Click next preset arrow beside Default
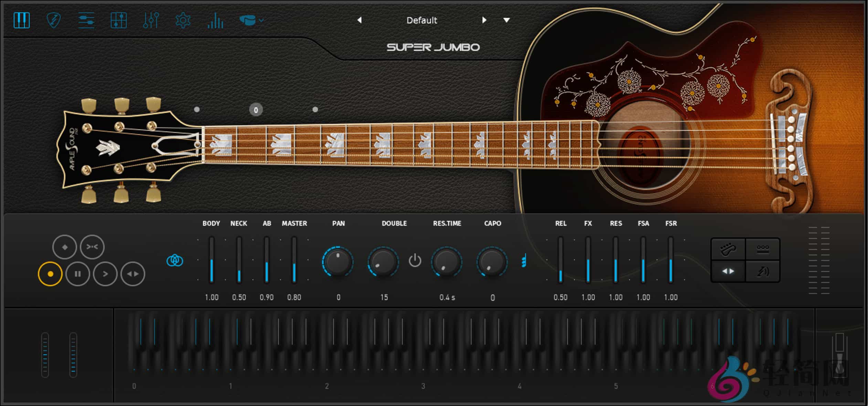This screenshot has width=868, height=406. [x=485, y=20]
